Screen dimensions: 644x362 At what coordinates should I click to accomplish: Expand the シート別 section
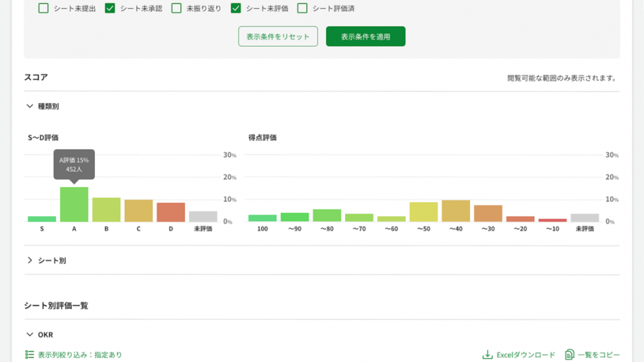(x=30, y=260)
